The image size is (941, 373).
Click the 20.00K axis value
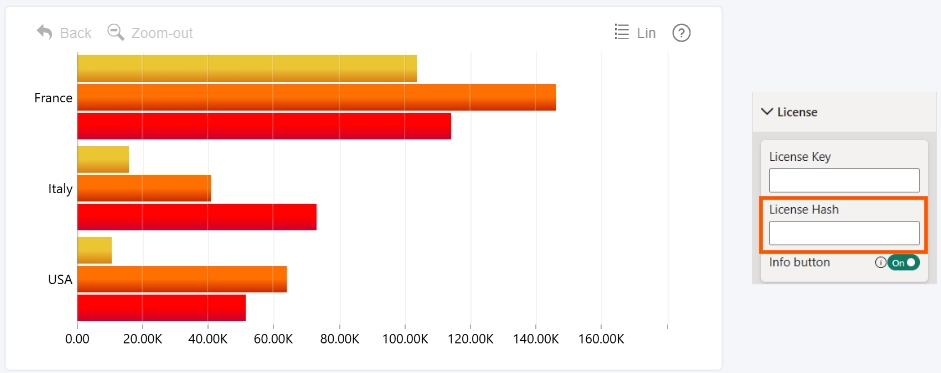point(142,339)
